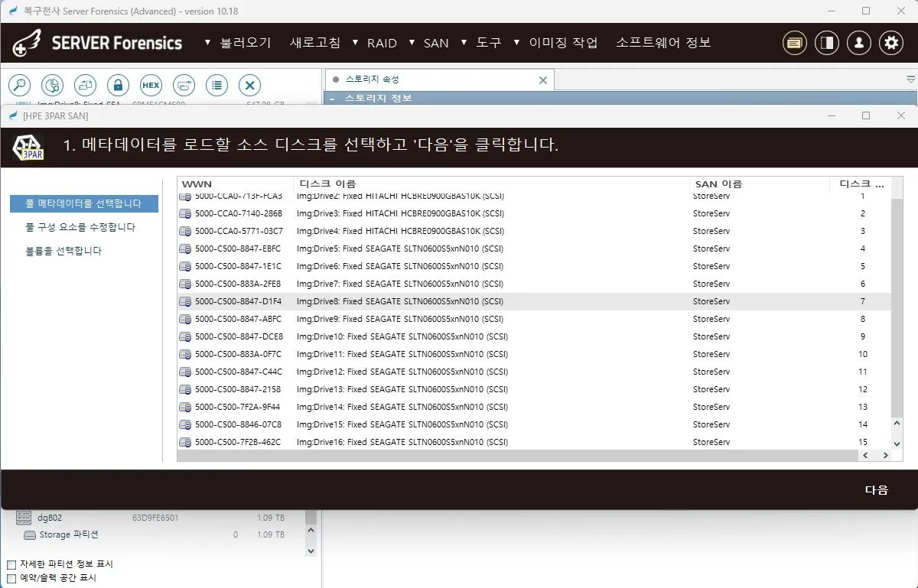Toggle the split panel layout icon
918x588 pixels.
pos(827,43)
